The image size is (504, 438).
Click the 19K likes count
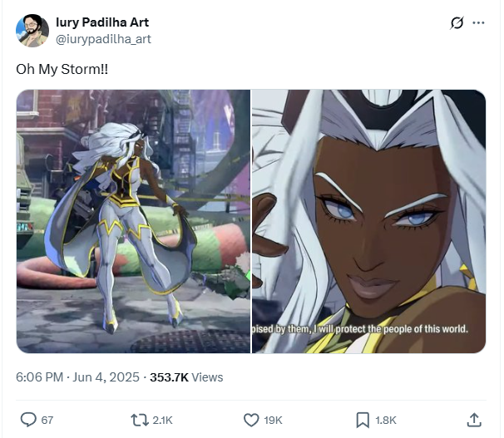(x=273, y=420)
